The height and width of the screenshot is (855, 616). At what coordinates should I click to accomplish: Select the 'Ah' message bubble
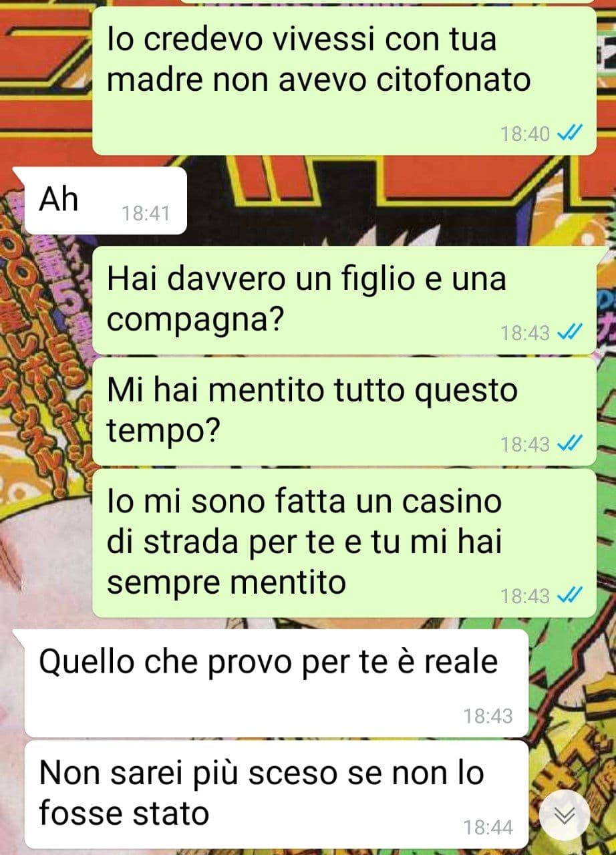coord(100,200)
